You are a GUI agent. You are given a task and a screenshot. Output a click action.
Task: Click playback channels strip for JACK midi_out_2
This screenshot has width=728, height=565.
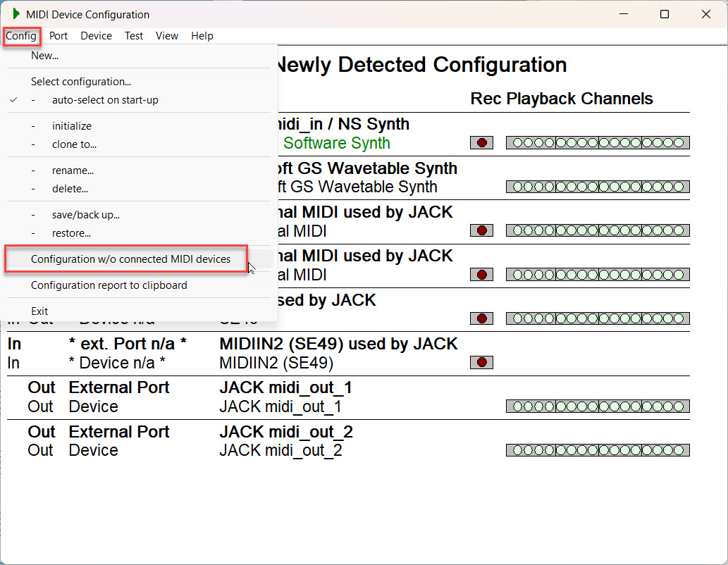(x=598, y=450)
